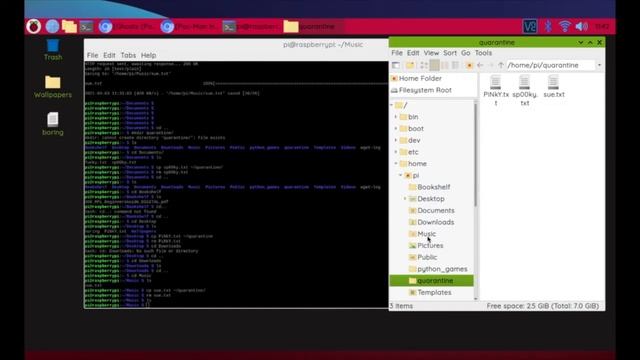
Task: Click the /home/pi/quarantine path field
Action: pyautogui.click(x=551, y=65)
